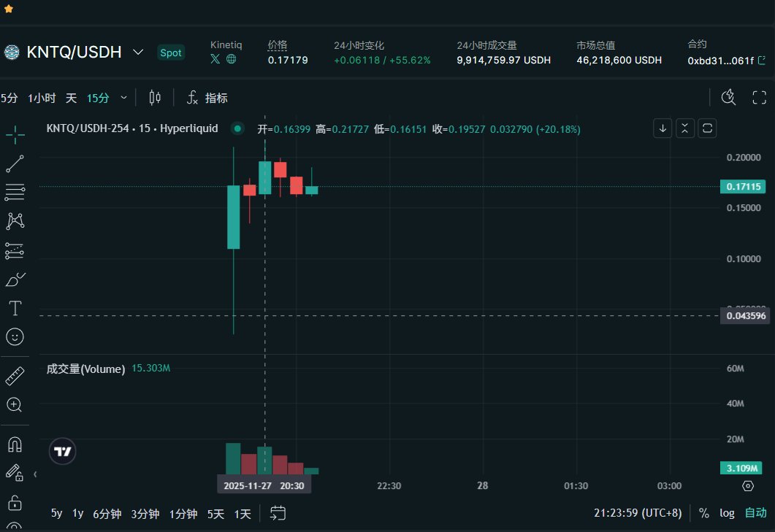The width and height of the screenshot is (775, 532).
Task: Open the Kinetiq X (Twitter) link
Action: pos(215,59)
